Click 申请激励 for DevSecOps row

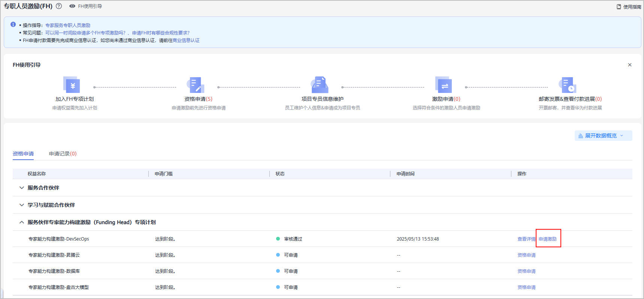coord(548,239)
